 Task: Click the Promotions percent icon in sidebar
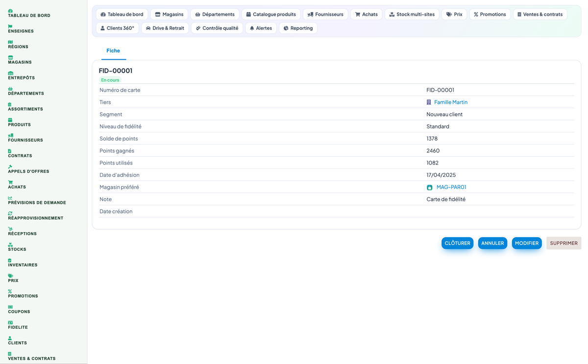coord(10,291)
